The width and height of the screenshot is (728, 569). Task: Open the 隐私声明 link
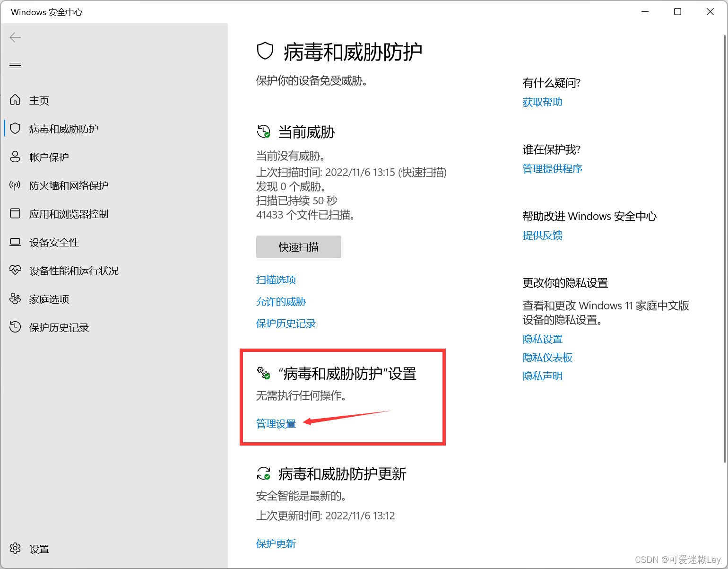click(543, 376)
